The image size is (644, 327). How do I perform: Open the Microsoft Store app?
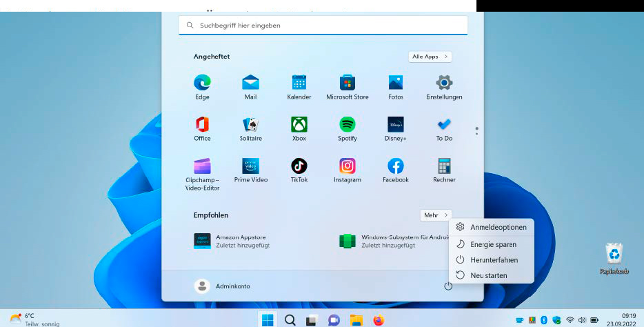pyautogui.click(x=348, y=83)
